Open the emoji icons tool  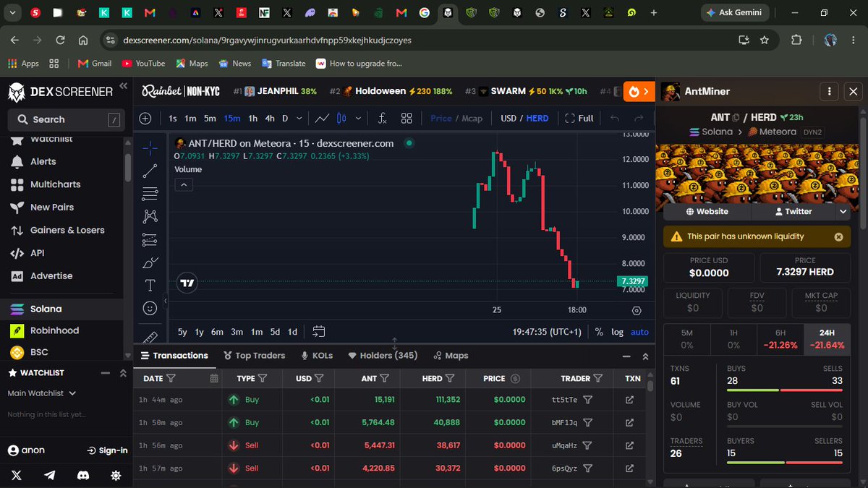pyautogui.click(x=150, y=308)
